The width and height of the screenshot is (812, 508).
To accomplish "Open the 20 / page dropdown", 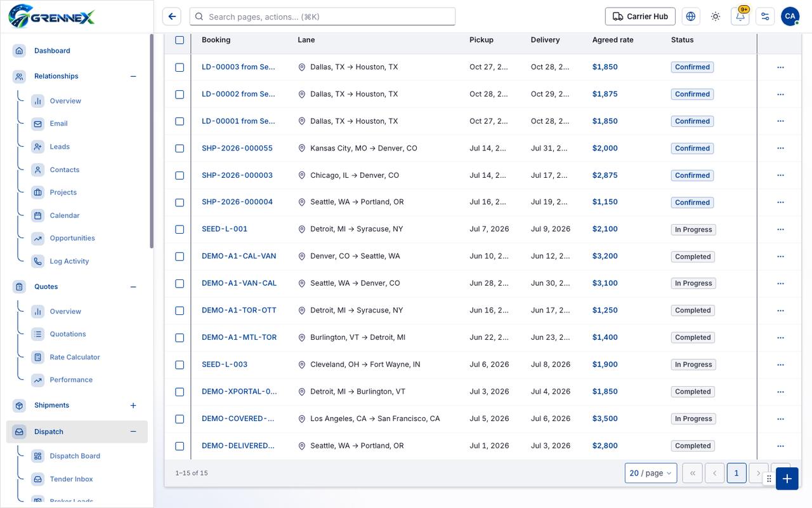I will point(651,473).
